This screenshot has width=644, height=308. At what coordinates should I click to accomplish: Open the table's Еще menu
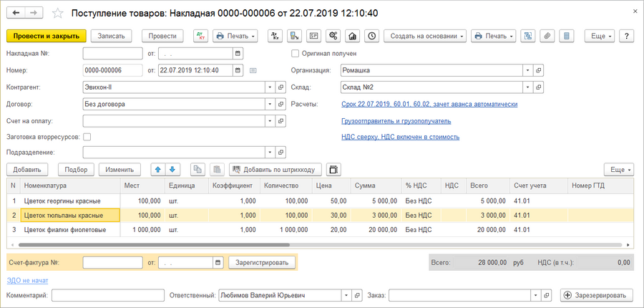618,170
